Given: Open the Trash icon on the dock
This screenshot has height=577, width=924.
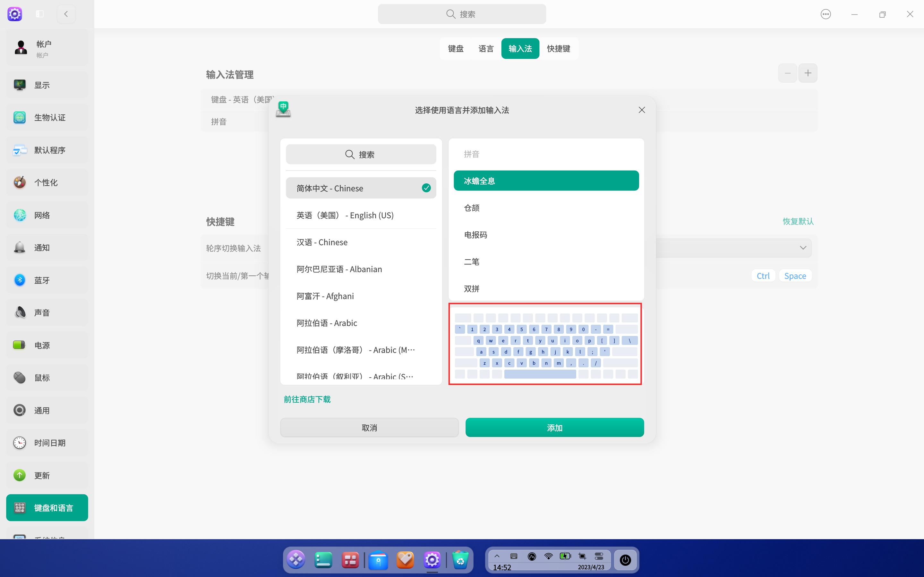Looking at the screenshot, I should (x=460, y=559).
